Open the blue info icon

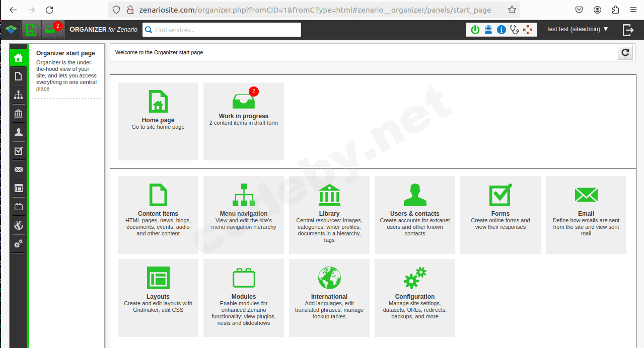coord(502,30)
